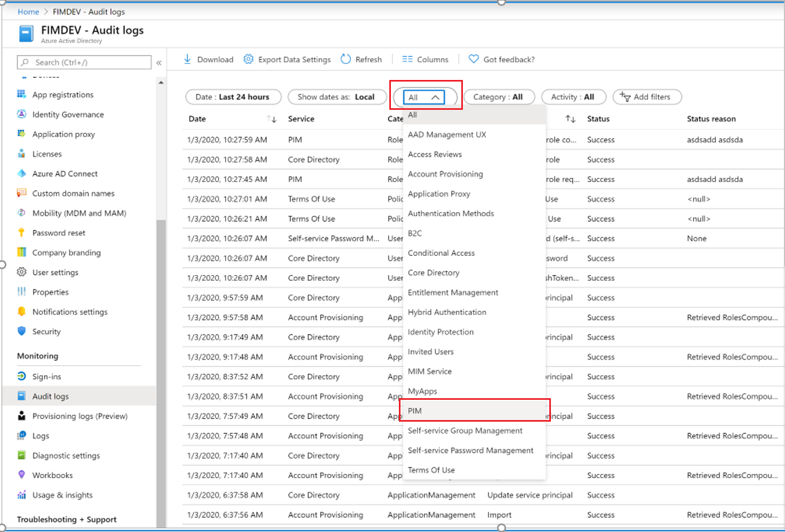Select Conditional Access option
This screenshot has height=532, width=785.
[474, 253]
